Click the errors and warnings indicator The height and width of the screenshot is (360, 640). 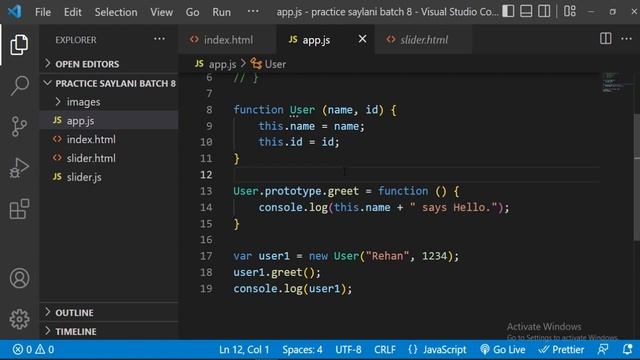click(x=33, y=349)
